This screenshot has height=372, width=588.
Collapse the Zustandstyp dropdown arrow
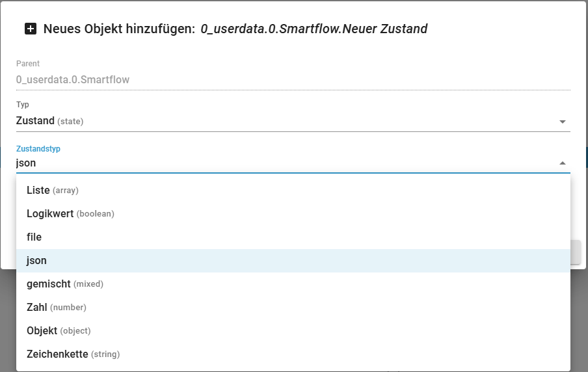point(563,163)
